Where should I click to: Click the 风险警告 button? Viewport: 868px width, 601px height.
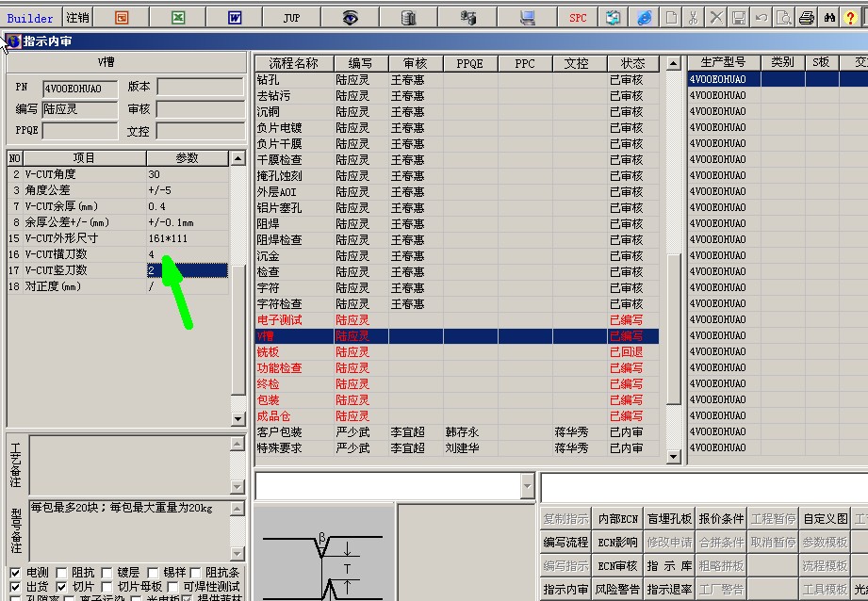[618, 590]
